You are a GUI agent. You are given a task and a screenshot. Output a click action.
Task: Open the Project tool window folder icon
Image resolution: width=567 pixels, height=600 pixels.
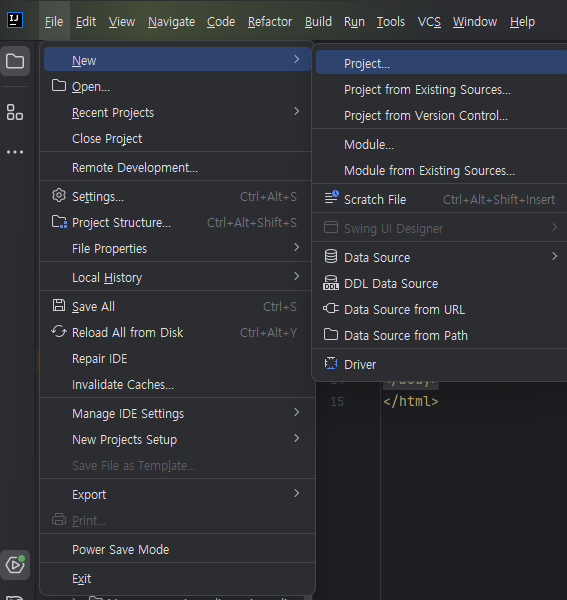[15, 61]
